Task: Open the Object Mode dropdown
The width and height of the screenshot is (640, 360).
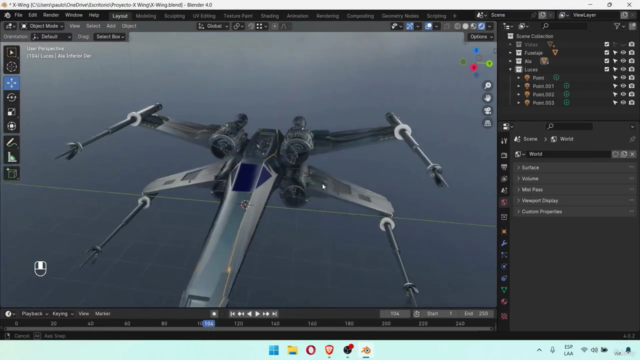Action: pyautogui.click(x=42, y=26)
